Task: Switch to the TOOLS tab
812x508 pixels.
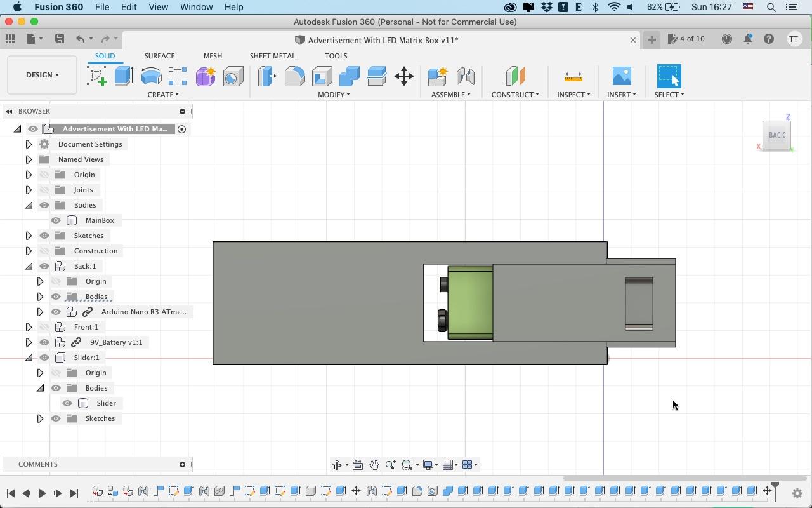Action: click(336, 56)
